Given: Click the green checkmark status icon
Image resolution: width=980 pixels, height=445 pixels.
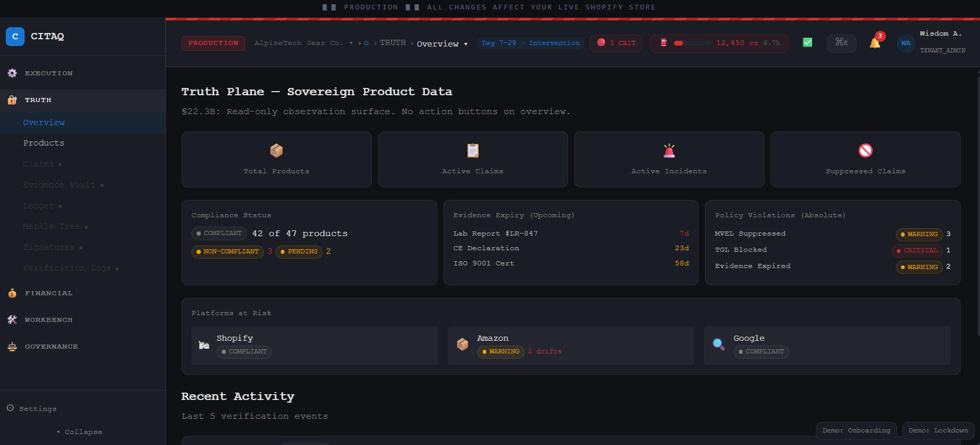Looking at the screenshot, I should [x=807, y=42].
